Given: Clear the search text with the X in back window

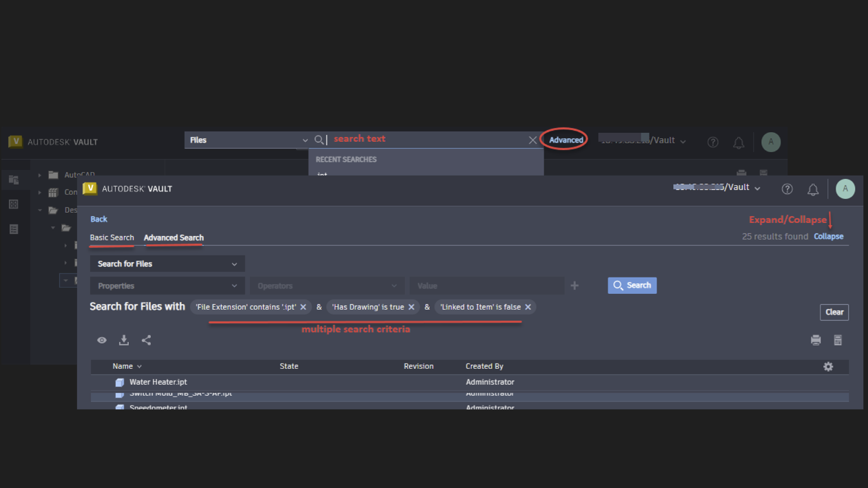Looking at the screenshot, I should click(533, 140).
